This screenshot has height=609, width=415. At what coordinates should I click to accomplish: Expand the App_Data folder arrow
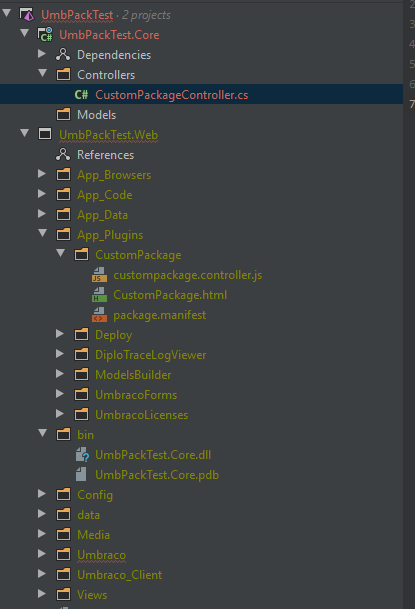42,214
